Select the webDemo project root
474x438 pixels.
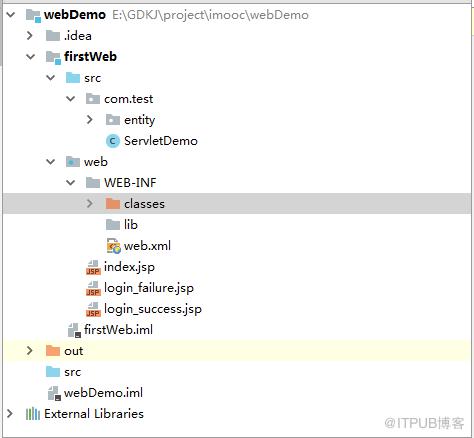tap(75, 15)
